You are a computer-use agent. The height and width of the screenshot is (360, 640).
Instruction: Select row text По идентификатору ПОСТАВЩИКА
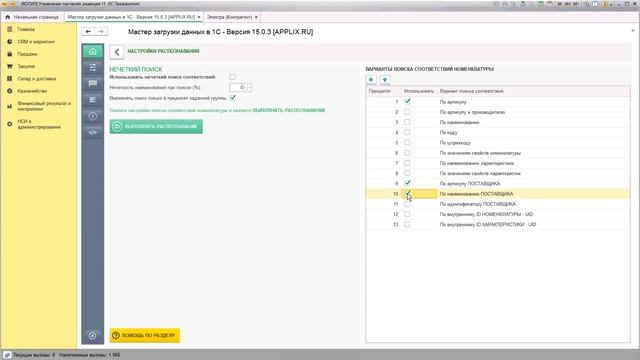click(x=478, y=204)
